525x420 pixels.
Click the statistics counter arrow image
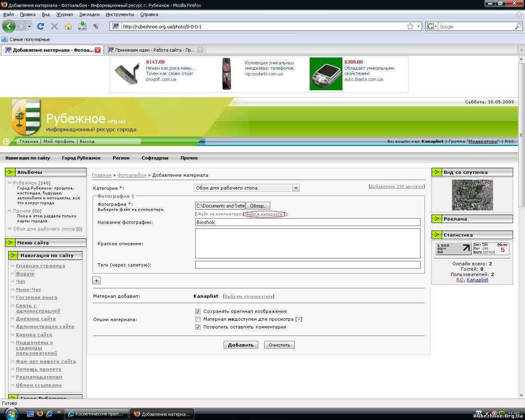click(x=454, y=249)
